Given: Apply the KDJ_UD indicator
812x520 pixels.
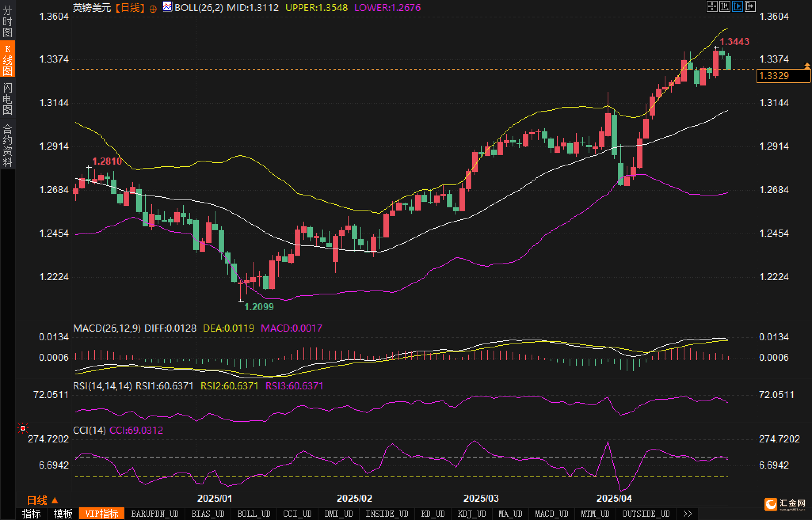Looking at the screenshot, I should pyautogui.click(x=472, y=514).
